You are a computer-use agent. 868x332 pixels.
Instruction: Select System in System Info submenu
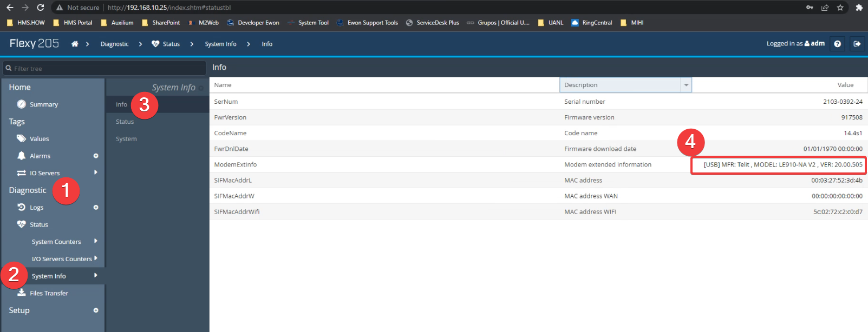coord(126,139)
